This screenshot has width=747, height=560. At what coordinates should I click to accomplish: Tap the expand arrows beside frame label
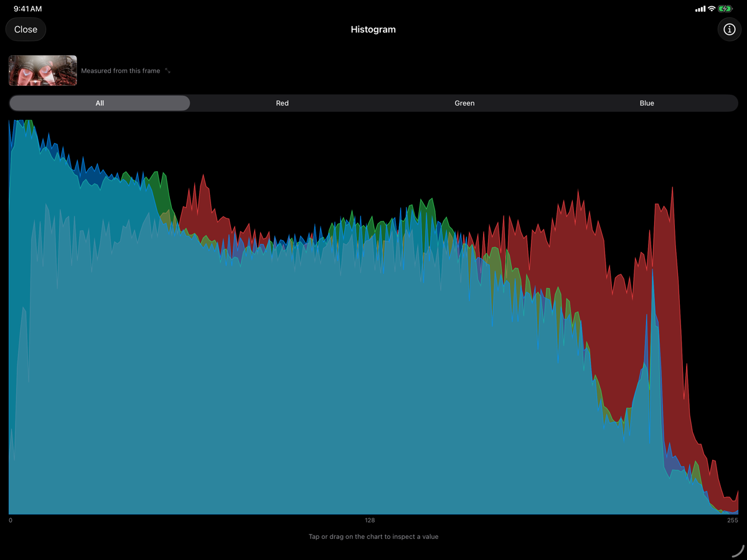point(167,71)
